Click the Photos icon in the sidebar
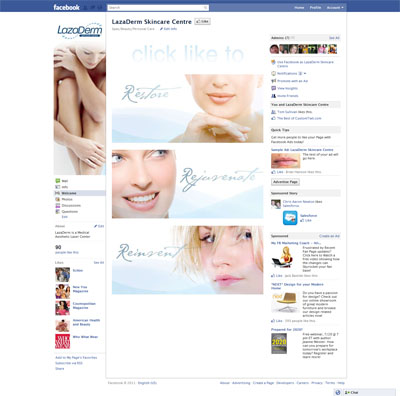This screenshot has height=396, width=400. [58, 199]
